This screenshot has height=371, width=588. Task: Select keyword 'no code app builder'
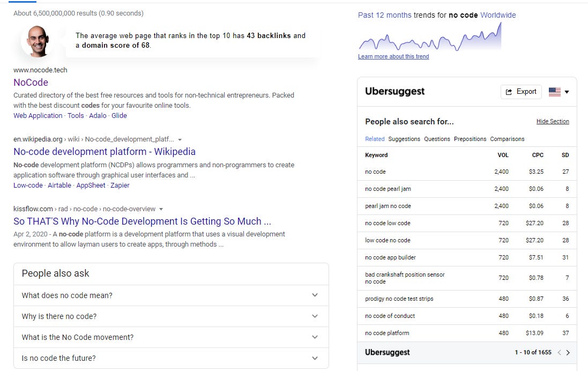[390, 258]
